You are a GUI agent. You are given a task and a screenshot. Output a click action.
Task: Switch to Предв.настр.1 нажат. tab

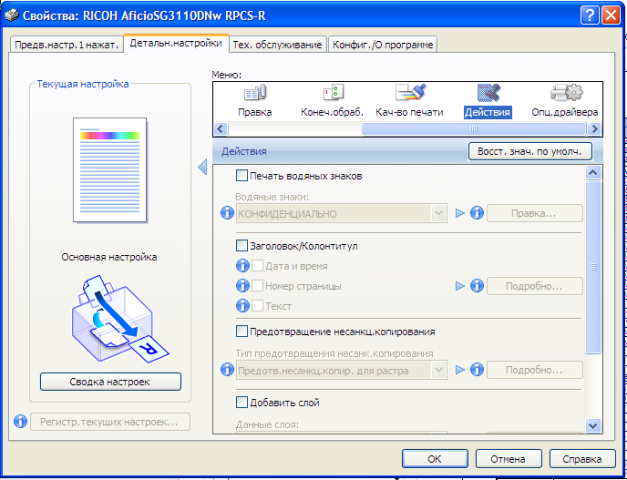(x=66, y=45)
